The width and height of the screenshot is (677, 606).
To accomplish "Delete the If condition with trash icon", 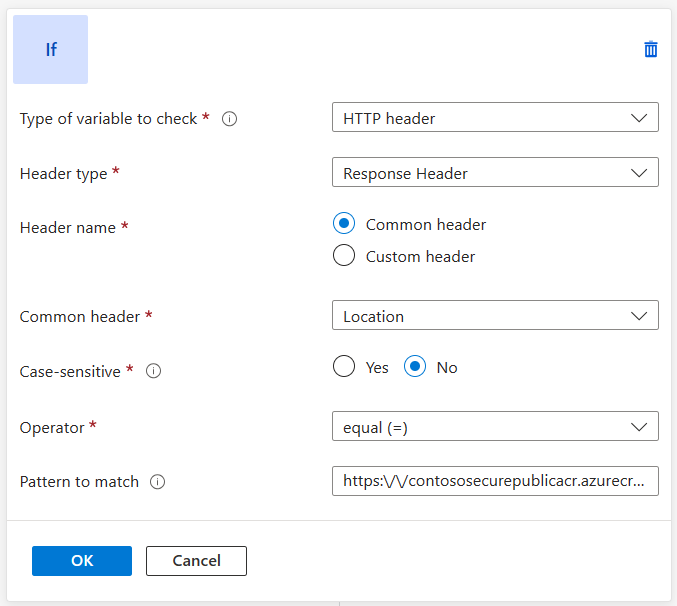I will [x=651, y=49].
